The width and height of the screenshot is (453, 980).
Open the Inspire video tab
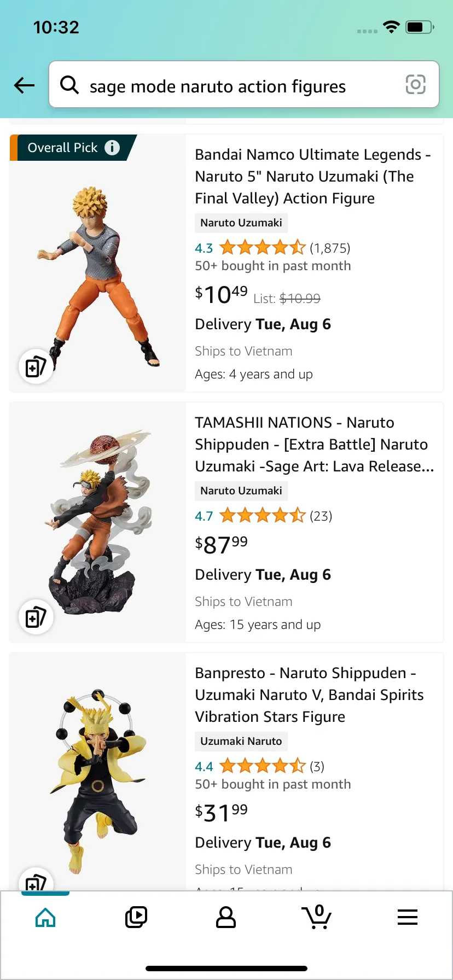[136, 917]
